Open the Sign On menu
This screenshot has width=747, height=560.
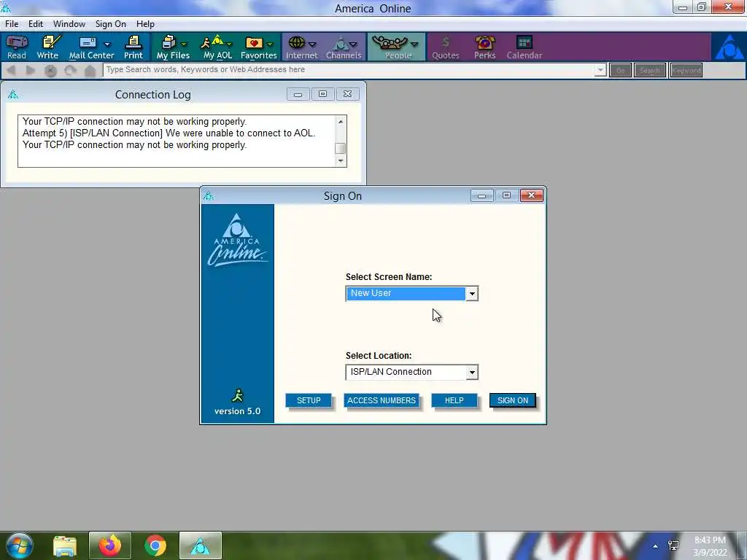click(x=111, y=24)
